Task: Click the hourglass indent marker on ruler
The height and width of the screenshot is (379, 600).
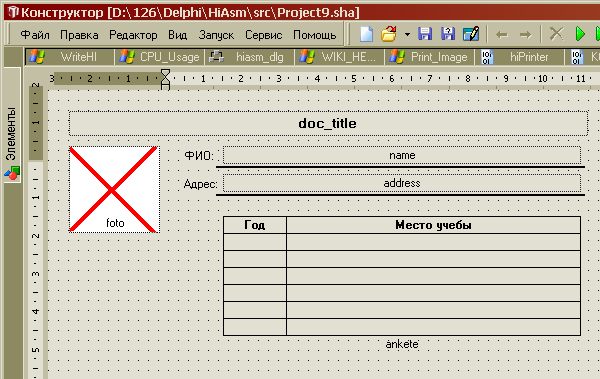Action: (x=165, y=79)
